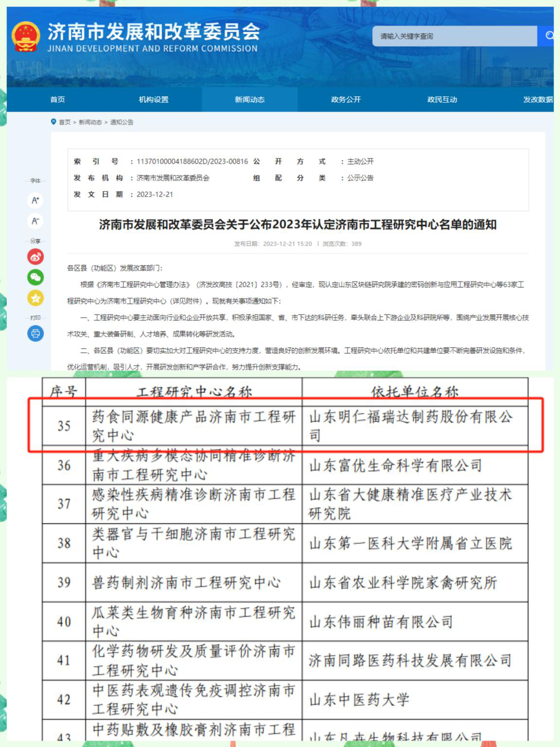Open the 政民互动 navigation menu item
This screenshot has height=747, width=560.
point(442,99)
